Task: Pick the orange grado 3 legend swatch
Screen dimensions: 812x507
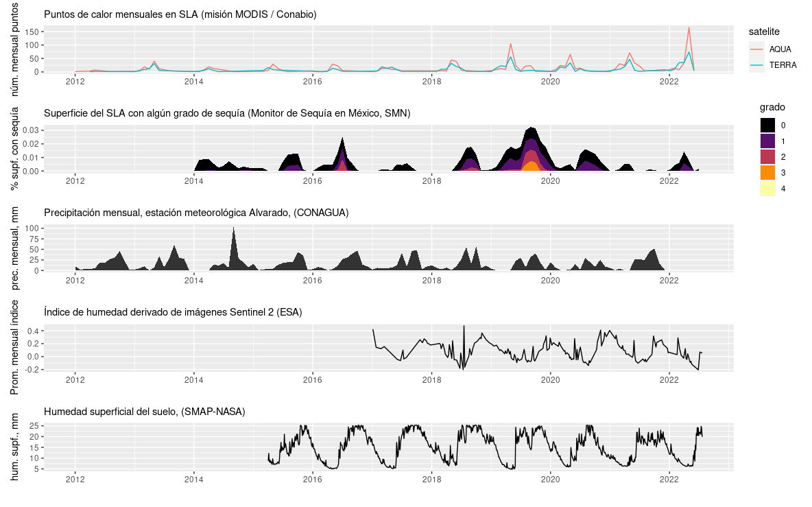Action: click(x=767, y=172)
